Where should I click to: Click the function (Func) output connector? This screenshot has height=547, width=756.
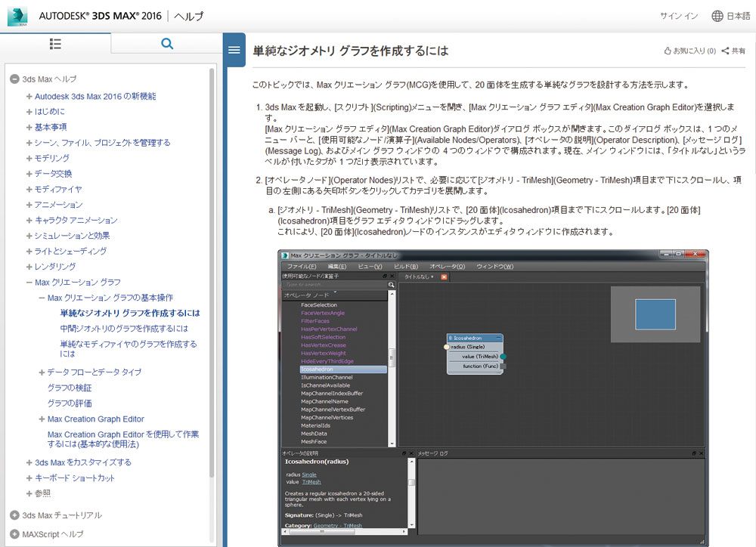click(x=503, y=366)
